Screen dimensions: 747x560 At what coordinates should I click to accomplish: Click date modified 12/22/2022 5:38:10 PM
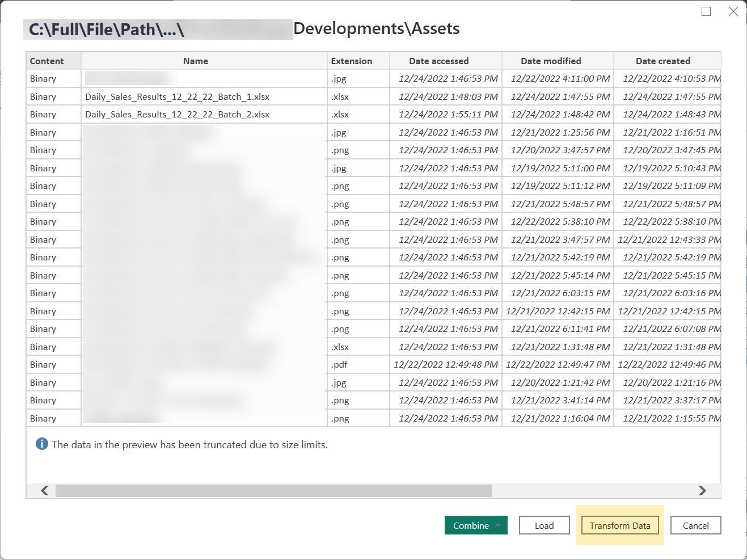tap(560, 221)
